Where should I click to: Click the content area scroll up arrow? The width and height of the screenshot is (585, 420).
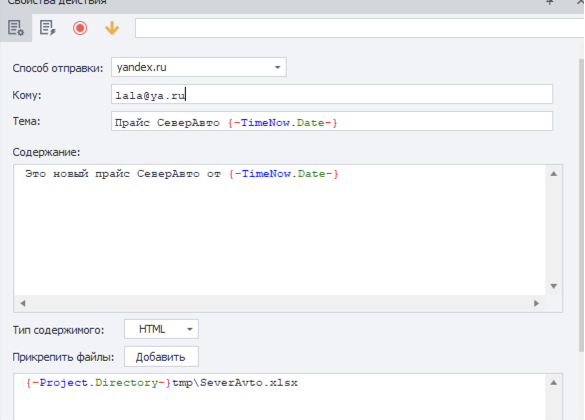click(x=554, y=174)
